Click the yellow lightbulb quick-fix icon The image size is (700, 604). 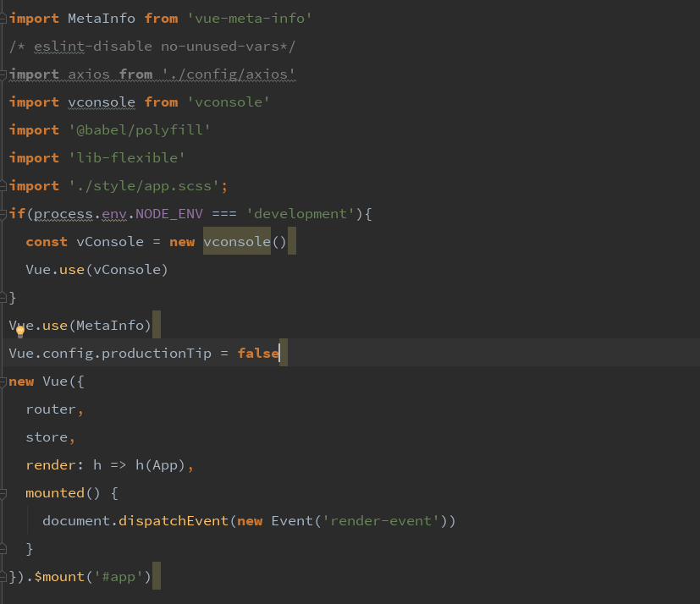pos(20,332)
